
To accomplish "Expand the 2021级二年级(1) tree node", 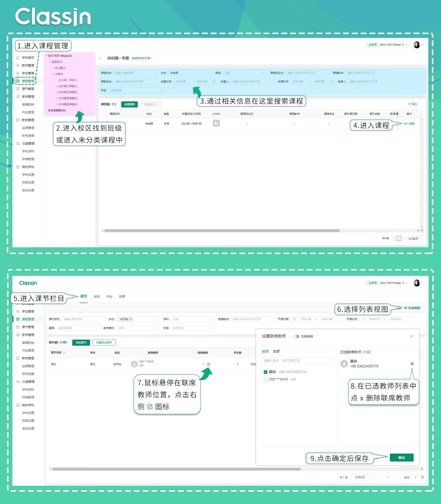I will tap(57, 86).
